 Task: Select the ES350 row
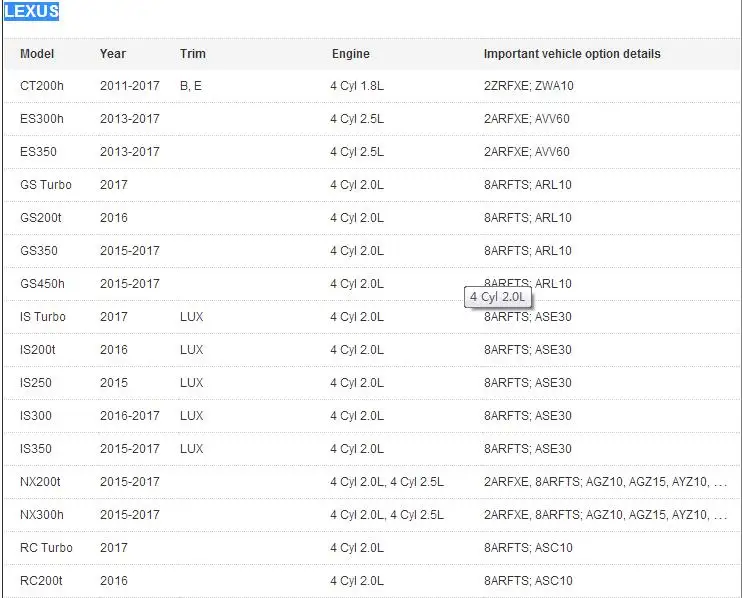coord(371,152)
